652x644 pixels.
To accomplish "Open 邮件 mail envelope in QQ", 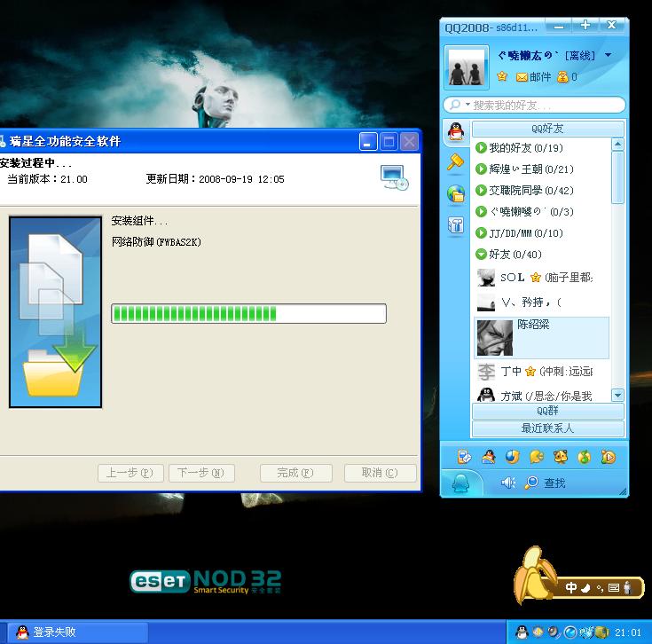I will coord(533,77).
